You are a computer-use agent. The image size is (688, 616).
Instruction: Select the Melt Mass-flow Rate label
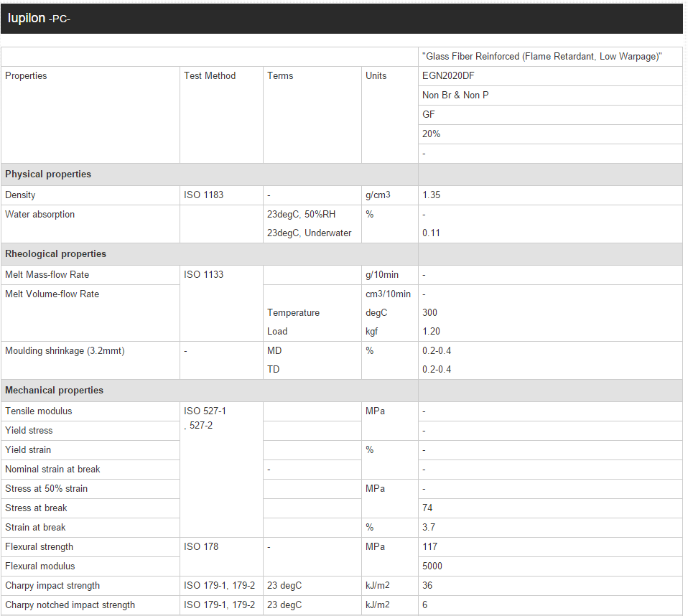pyautogui.click(x=47, y=275)
